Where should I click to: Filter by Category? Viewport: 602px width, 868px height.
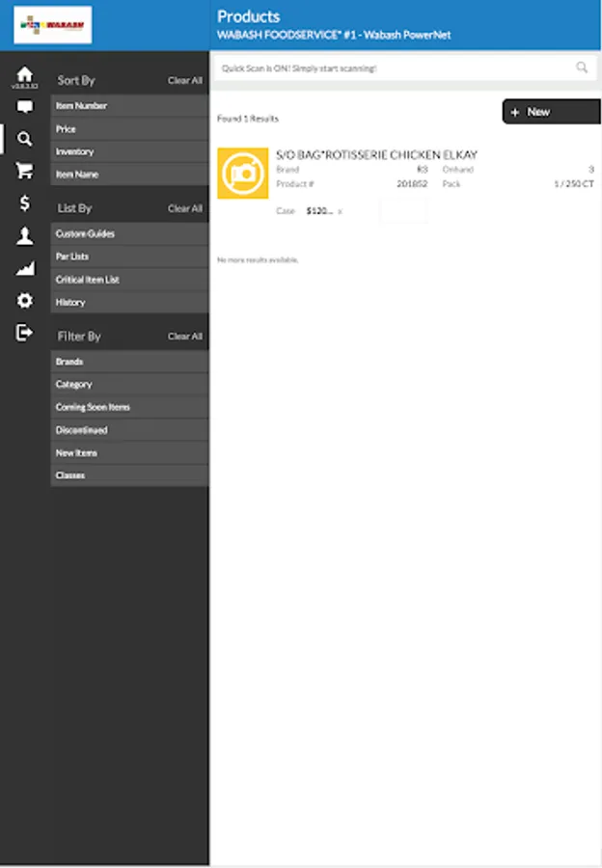tap(129, 384)
